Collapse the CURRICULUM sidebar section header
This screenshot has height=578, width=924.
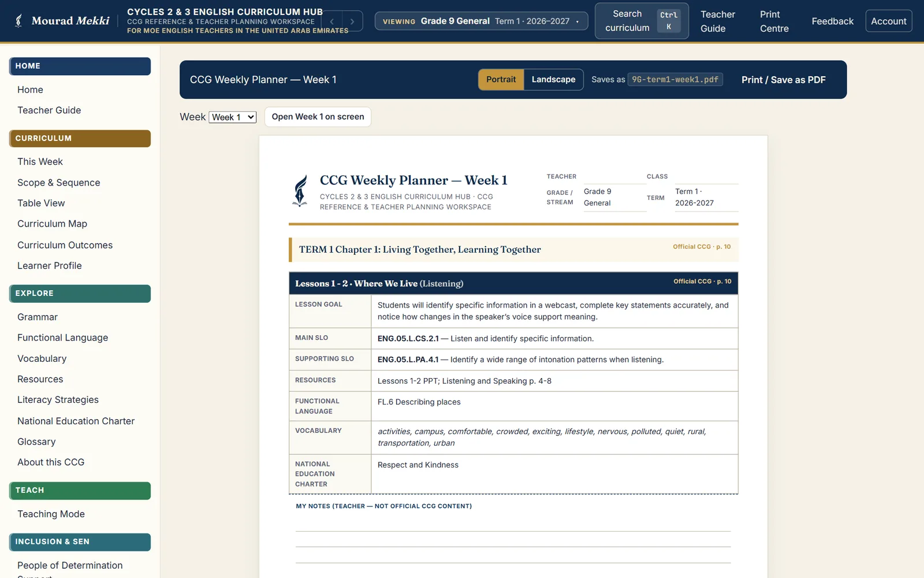coord(80,138)
